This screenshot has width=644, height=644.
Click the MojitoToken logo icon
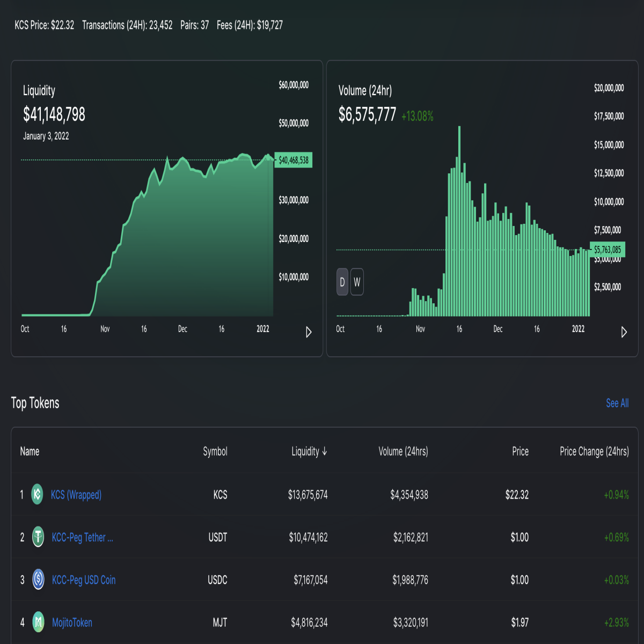(x=38, y=622)
